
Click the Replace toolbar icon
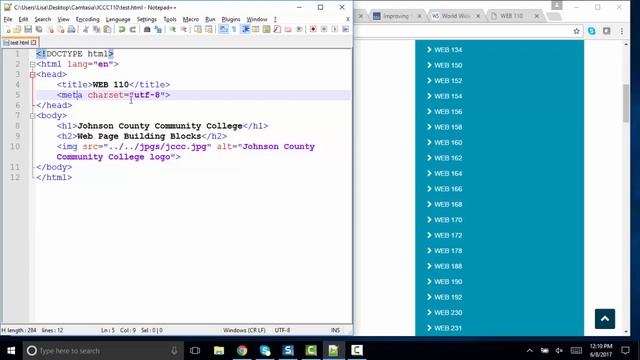[x=158, y=29]
